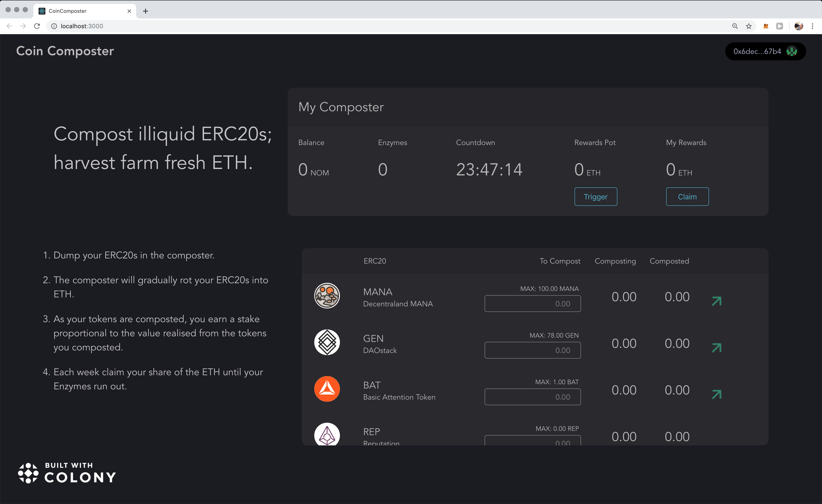Open the wallet address 0x6dec...67b4 badge
822x504 pixels.
[x=765, y=51]
